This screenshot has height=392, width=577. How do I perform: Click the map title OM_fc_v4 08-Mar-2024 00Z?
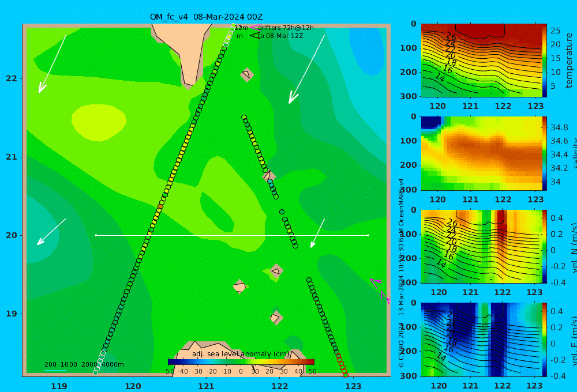206,17
